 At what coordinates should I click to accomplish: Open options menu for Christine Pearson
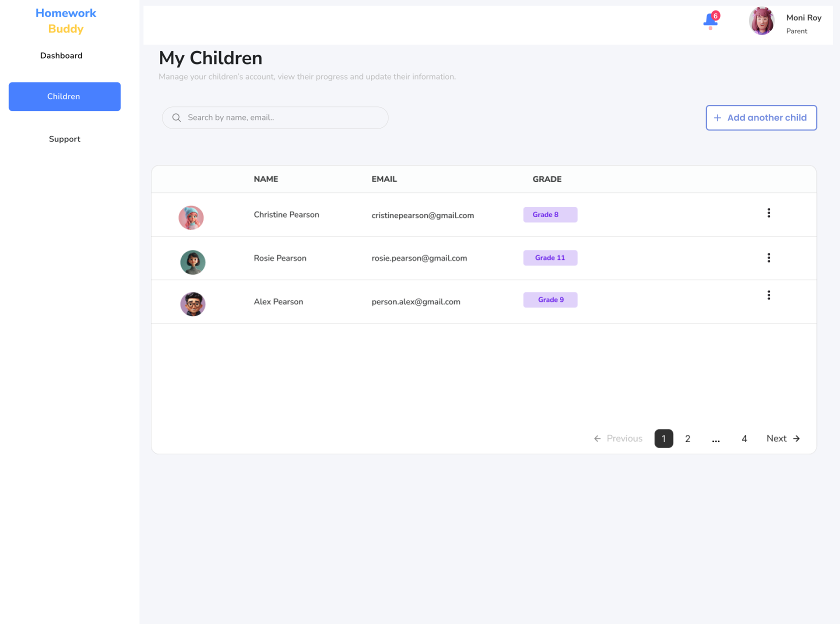click(x=768, y=213)
